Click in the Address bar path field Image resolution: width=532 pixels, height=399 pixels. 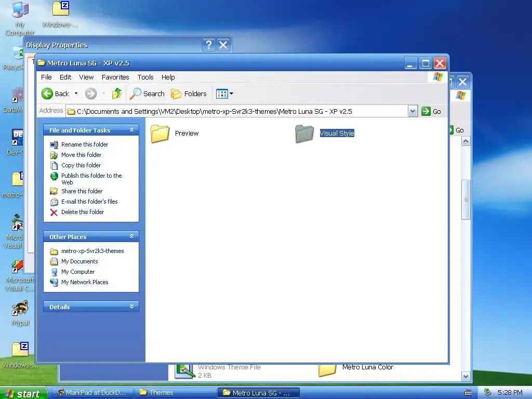tap(237, 111)
